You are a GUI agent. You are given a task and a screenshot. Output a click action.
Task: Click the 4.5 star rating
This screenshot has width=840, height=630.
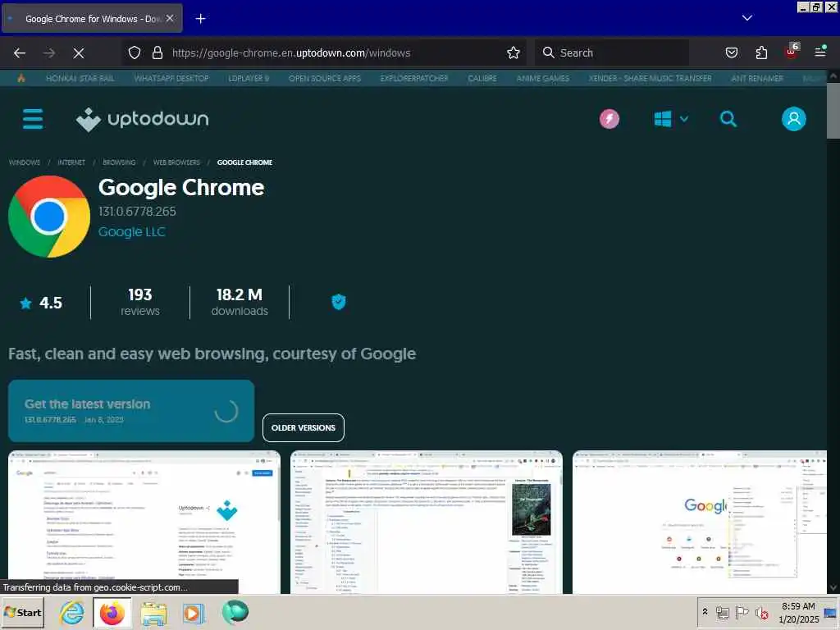coord(41,304)
